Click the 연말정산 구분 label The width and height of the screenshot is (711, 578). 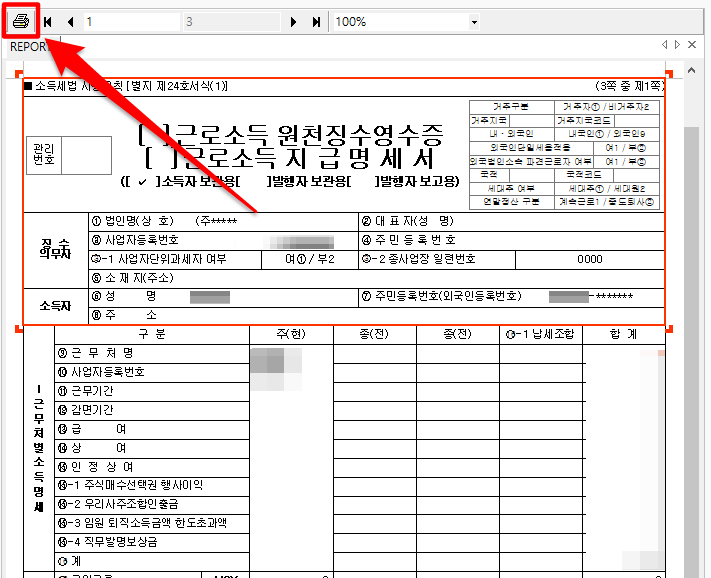[511, 202]
